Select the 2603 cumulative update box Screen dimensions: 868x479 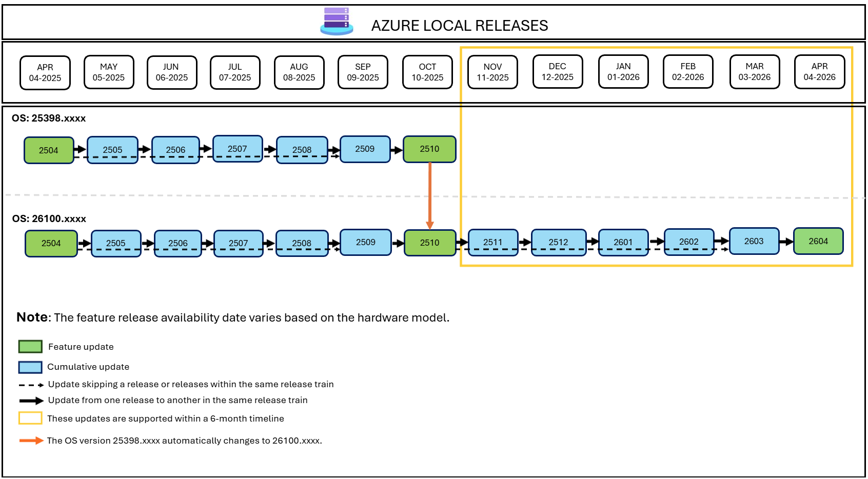[x=754, y=241]
